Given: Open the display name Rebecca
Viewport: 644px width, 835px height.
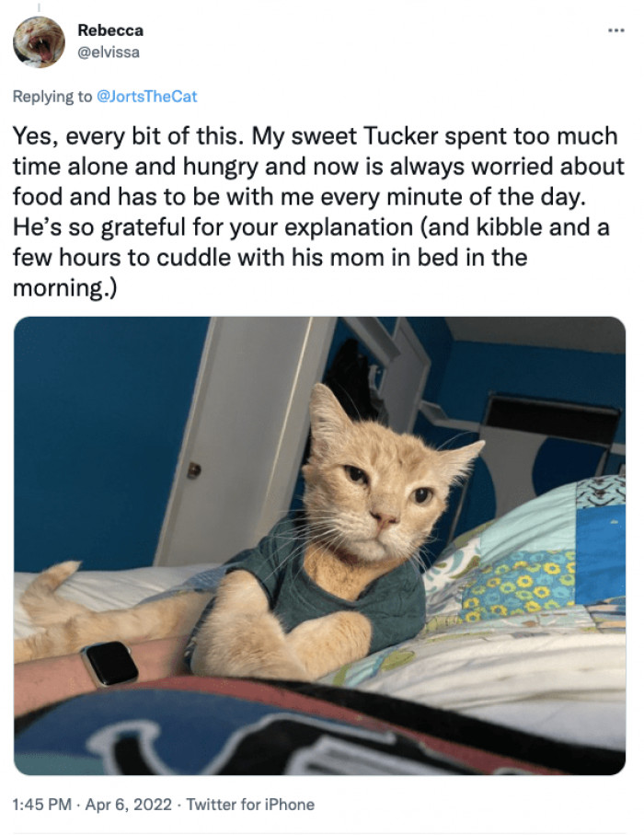Looking at the screenshot, I should pos(110,30).
